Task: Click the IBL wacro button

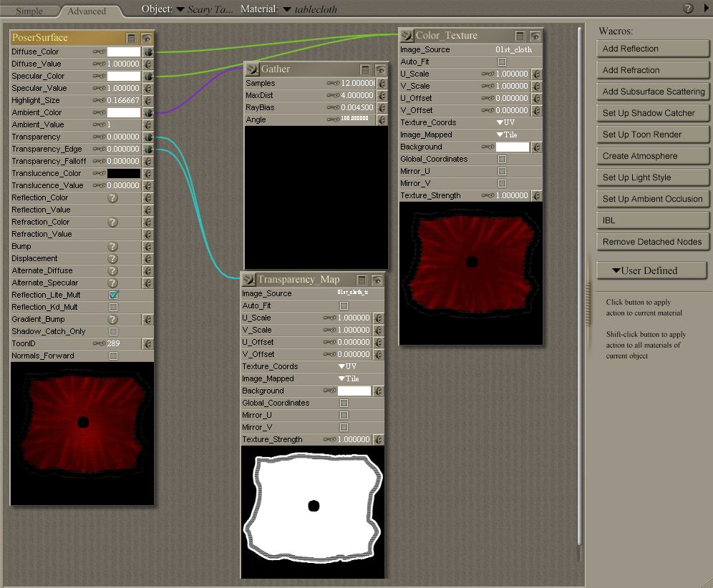Action: (x=653, y=220)
